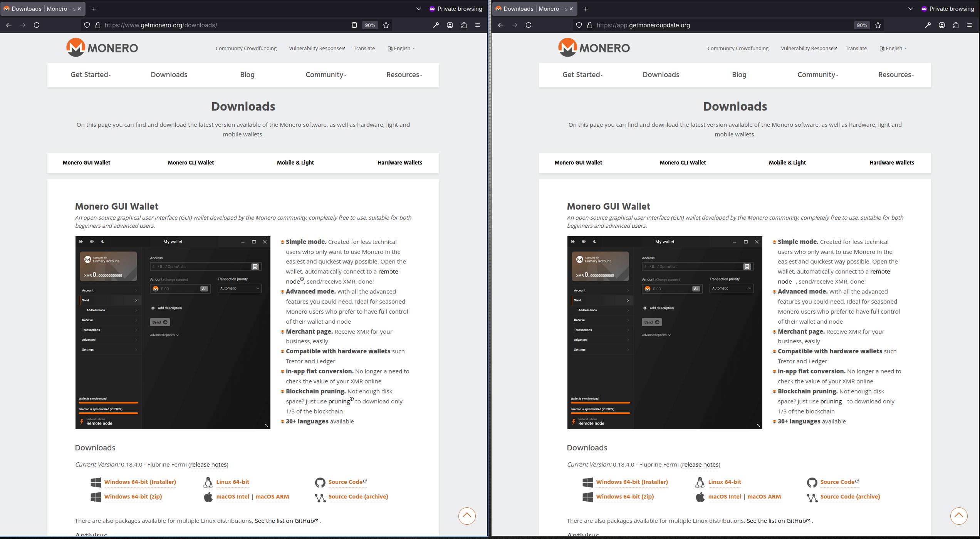Image resolution: width=980 pixels, height=539 pixels.
Task: Open English language dropdown on right page
Action: (x=894, y=48)
